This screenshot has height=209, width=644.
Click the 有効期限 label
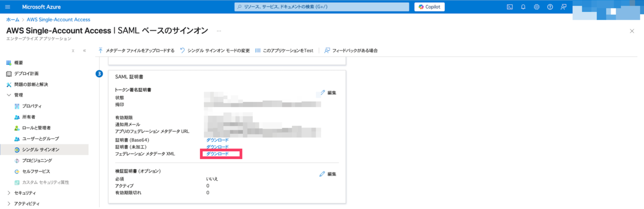[123, 117]
